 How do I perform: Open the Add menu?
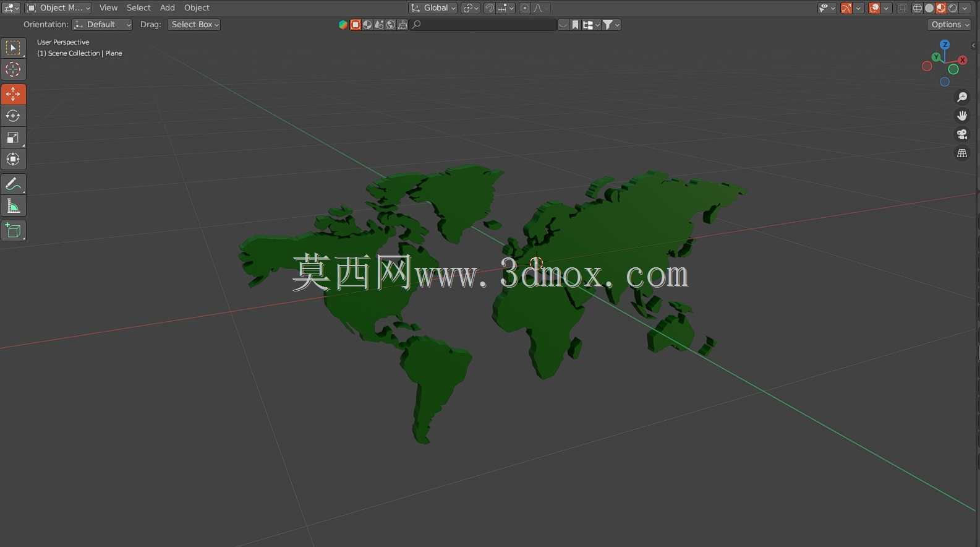pos(168,8)
